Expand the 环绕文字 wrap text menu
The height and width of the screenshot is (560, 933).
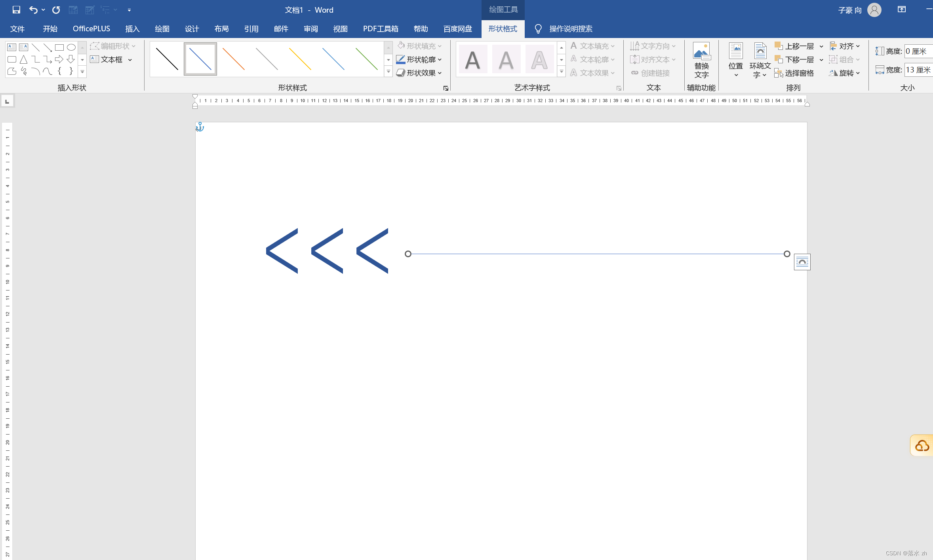[x=760, y=60]
